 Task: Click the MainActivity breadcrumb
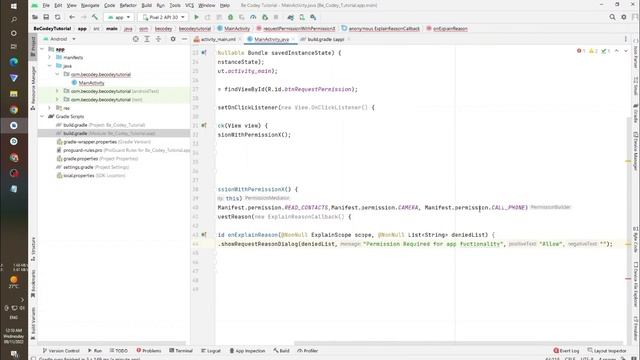click(x=233, y=29)
